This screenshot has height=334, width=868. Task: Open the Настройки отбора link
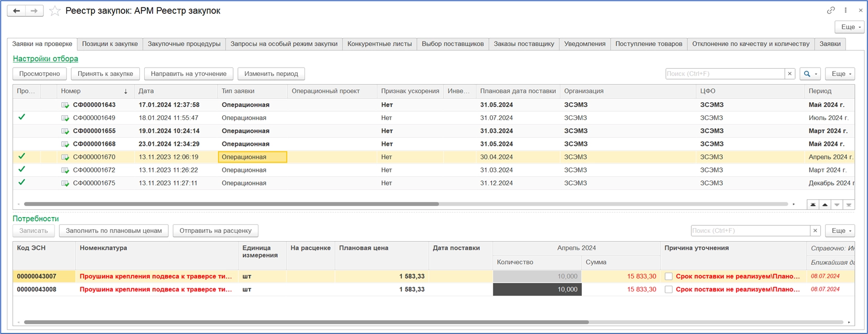(46, 59)
